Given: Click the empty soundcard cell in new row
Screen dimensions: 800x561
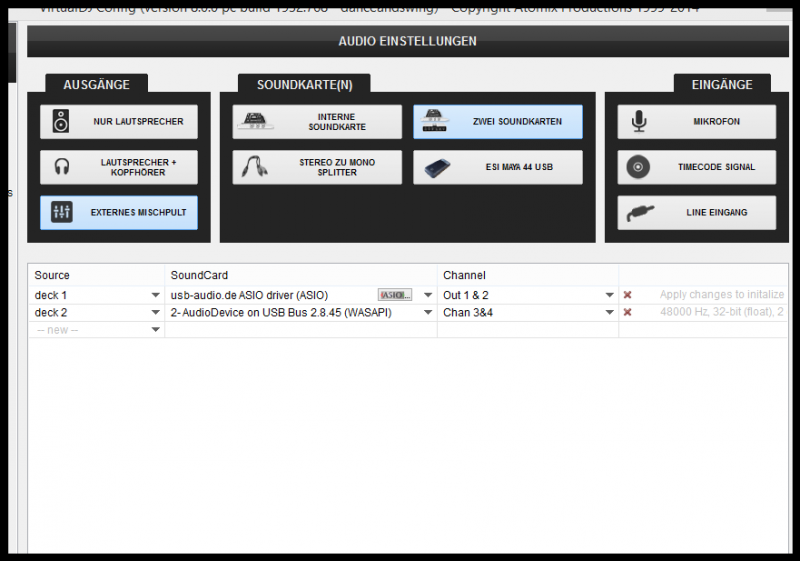Looking at the screenshot, I should (301, 330).
